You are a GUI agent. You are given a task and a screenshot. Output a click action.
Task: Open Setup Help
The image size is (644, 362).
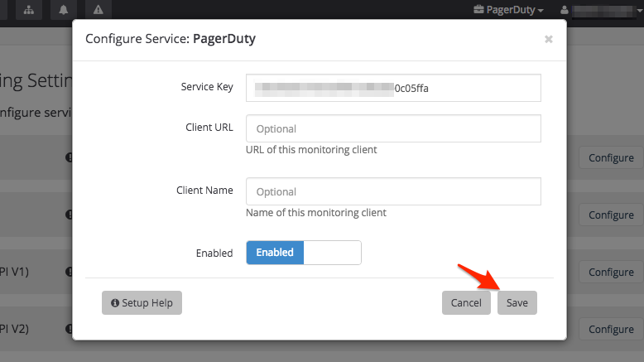142,303
